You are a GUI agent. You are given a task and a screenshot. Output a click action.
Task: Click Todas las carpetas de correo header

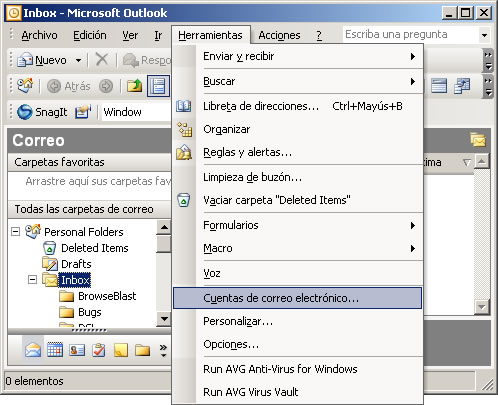[x=89, y=209]
